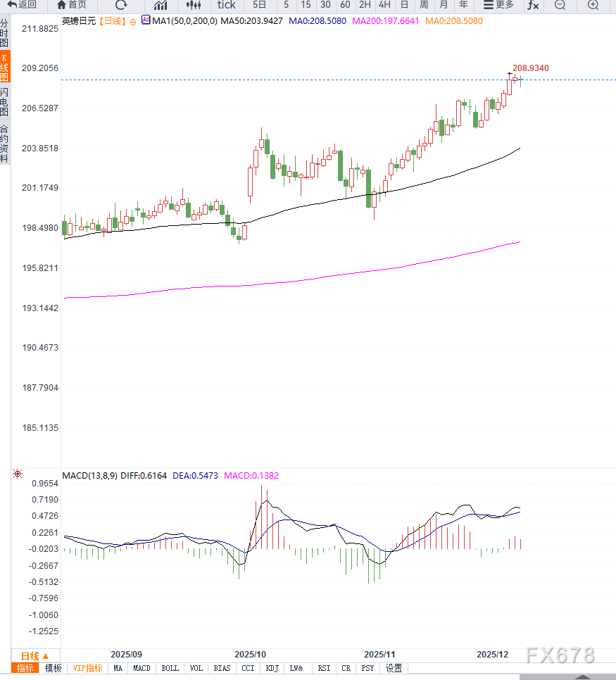
Task: Zoom in the chart with plus magnifier
Action: click(593, 5)
